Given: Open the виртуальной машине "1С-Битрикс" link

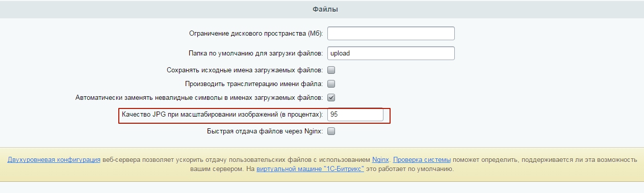Looking at the screenshot, I should point(310,169).
